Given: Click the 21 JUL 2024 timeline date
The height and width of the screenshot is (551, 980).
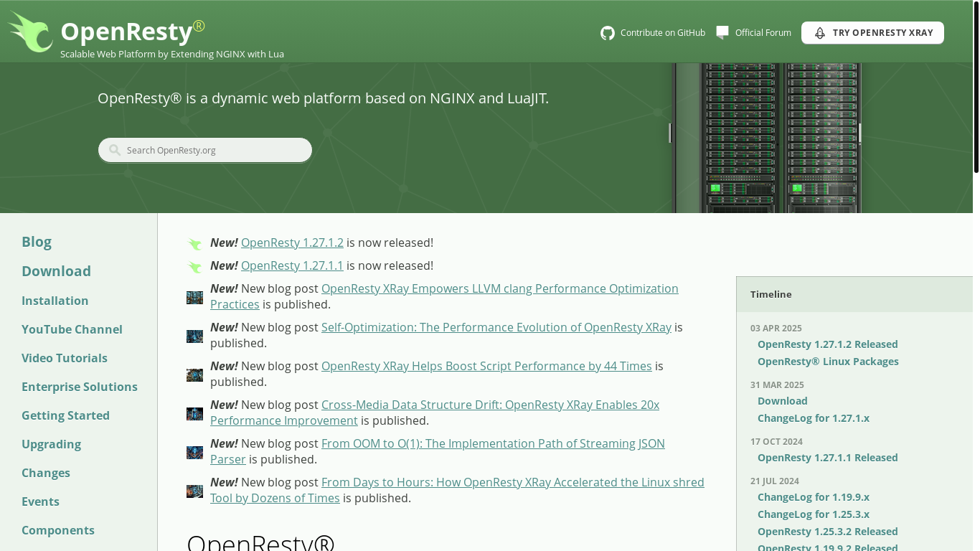Looking at the screenshot, I should pos(774,481).
